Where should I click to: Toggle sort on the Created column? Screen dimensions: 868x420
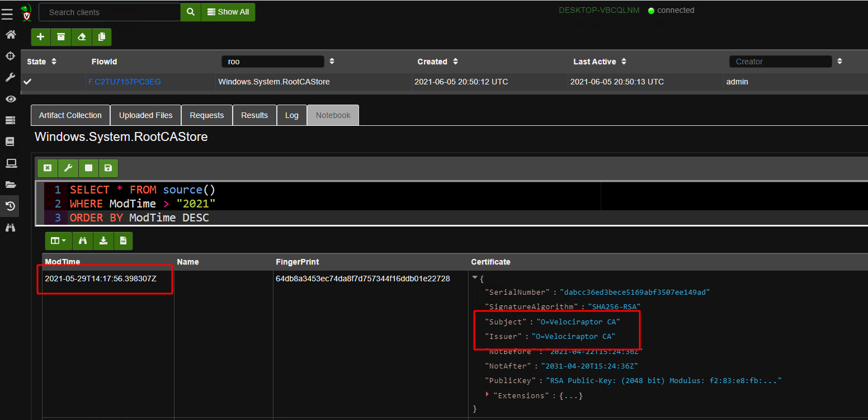455,62
